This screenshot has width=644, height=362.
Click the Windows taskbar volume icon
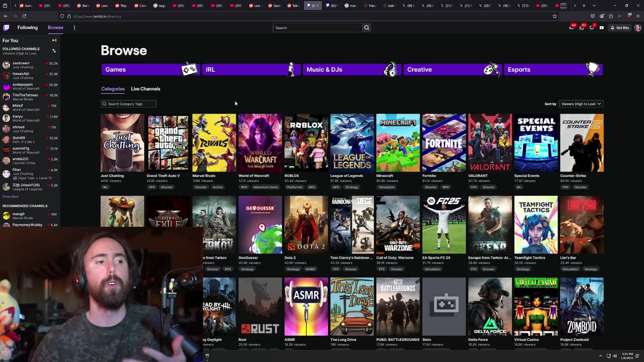pos(614,356)
